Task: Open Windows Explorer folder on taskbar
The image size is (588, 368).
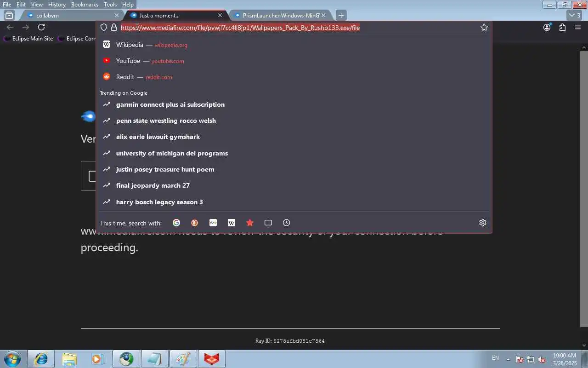Action: pyautogui.click(x=69, y=359)
